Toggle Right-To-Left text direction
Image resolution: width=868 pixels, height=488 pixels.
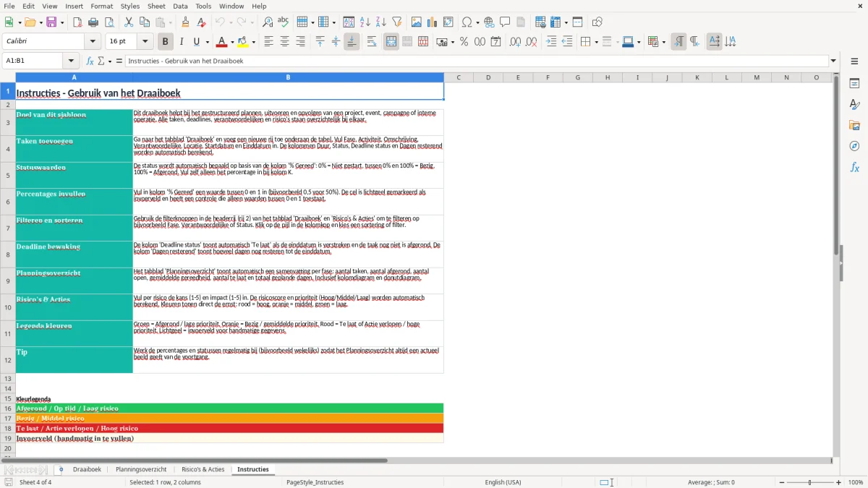point(694,42)
